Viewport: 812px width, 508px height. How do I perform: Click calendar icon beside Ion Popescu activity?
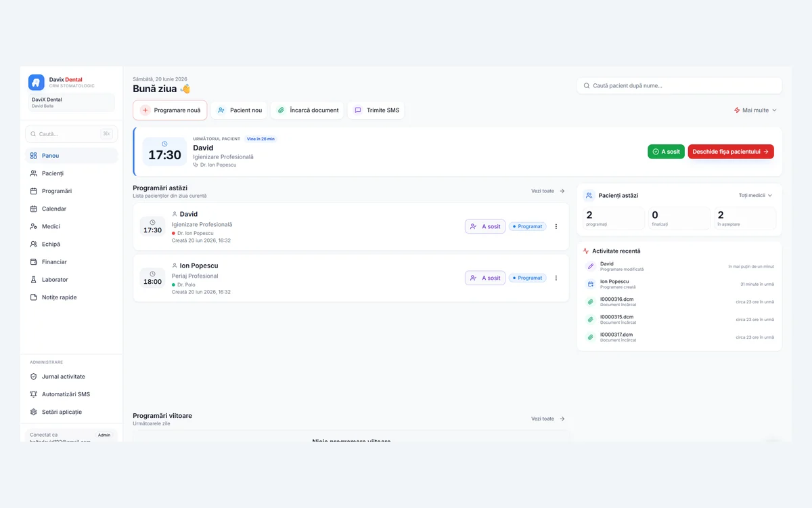[590, 284]
